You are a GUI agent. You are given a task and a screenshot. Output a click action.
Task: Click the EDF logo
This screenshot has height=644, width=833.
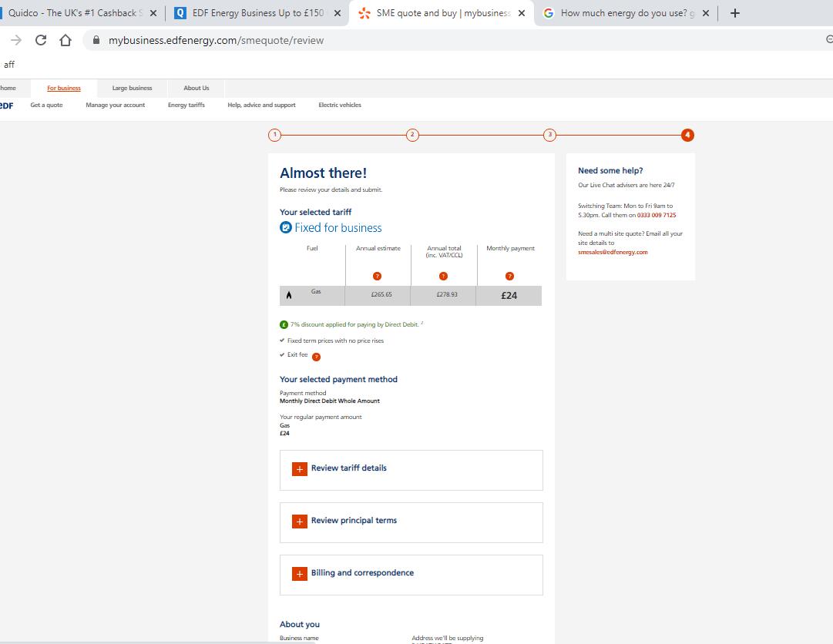pos(6,106)
